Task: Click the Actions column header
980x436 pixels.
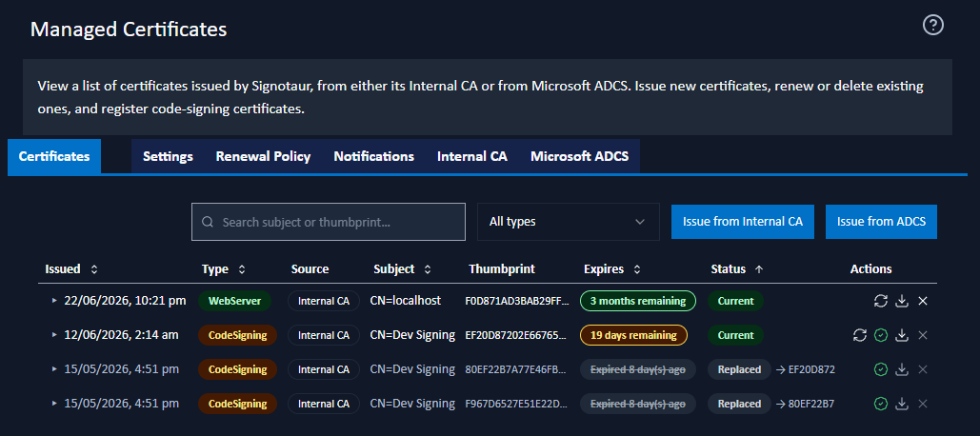Action: tap(870, 269)
